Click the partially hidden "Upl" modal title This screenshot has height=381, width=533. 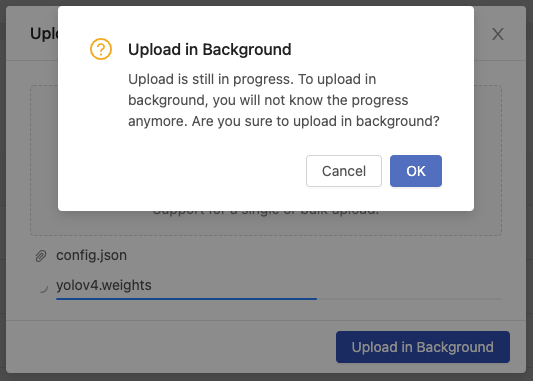(44, 34)
